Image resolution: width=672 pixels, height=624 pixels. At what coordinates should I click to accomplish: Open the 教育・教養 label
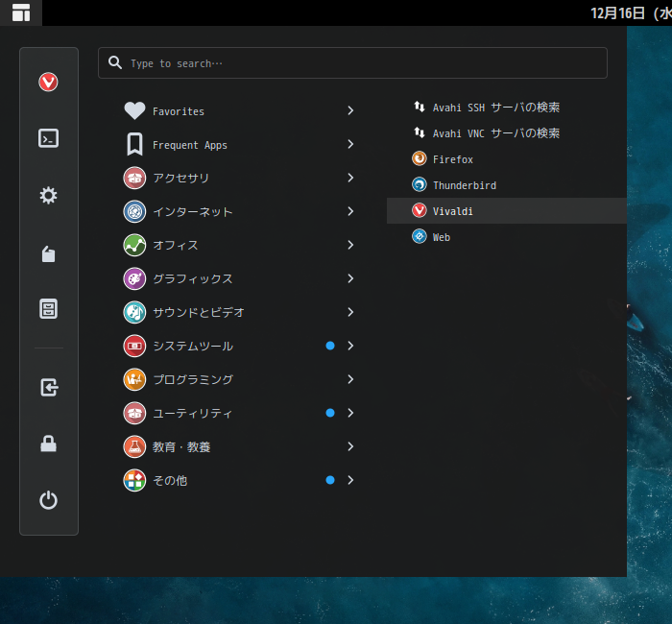tap(181, 447)
